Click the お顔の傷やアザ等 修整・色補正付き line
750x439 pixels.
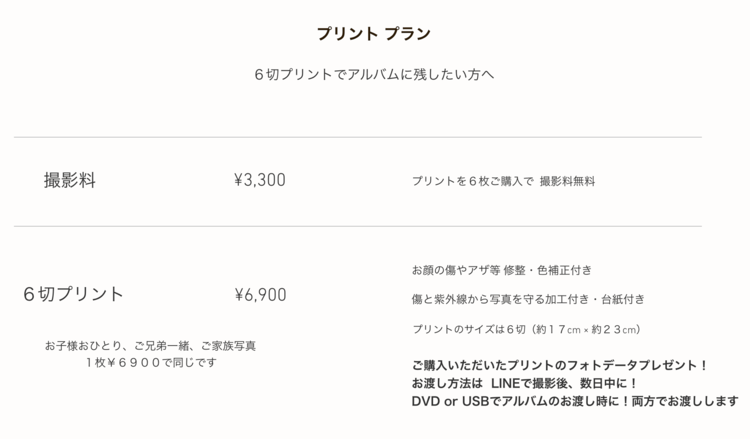[502, 270]
